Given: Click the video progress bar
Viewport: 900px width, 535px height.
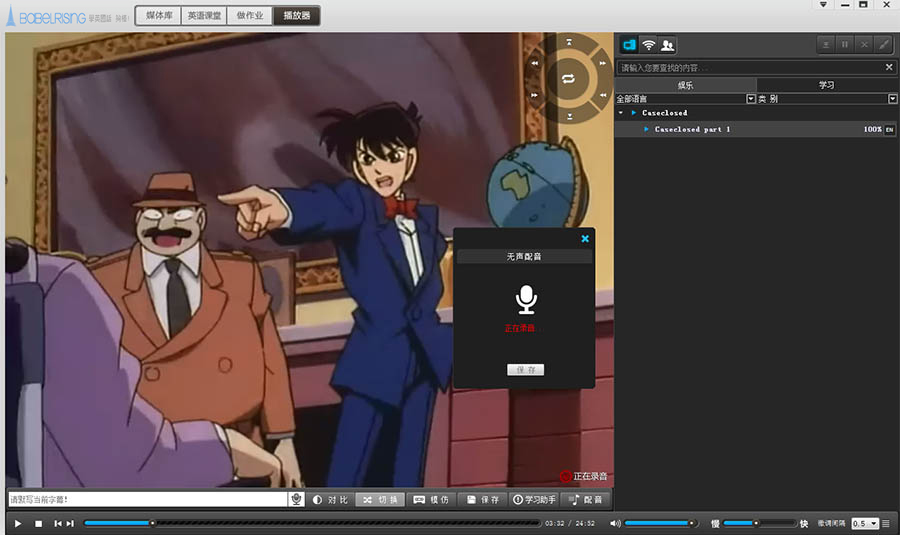Looking at the screenshot, I should click(x=312, y=523).
